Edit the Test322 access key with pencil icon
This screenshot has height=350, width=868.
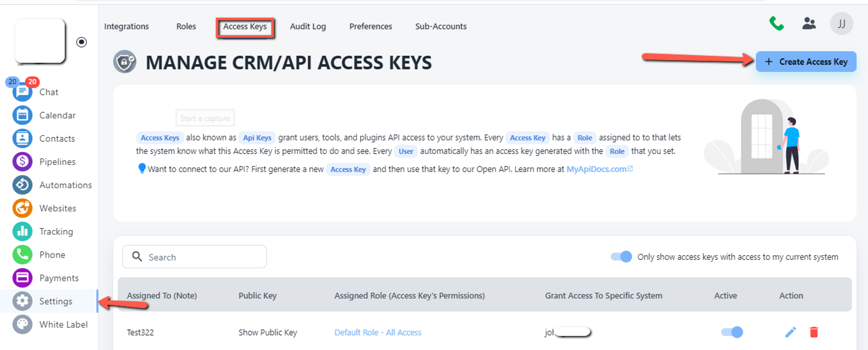pyautogui.click(x=790, y=332)
